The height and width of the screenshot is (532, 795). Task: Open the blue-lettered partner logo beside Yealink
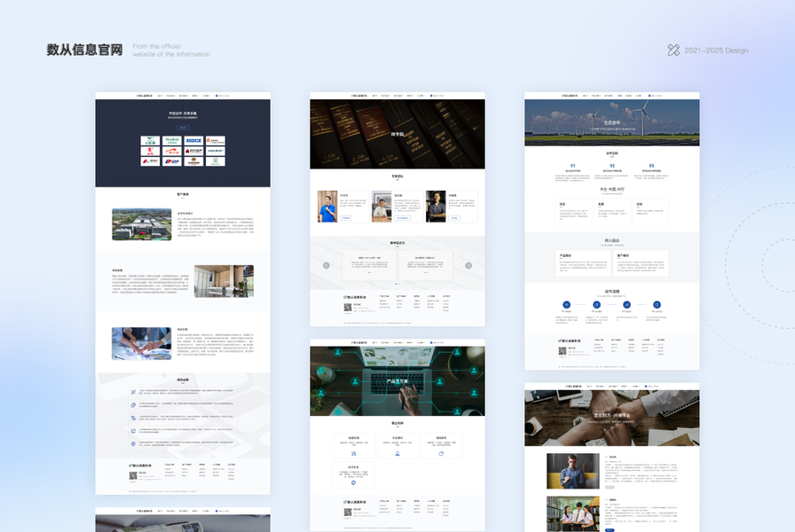pyautogui.click(x=193, y=140)
